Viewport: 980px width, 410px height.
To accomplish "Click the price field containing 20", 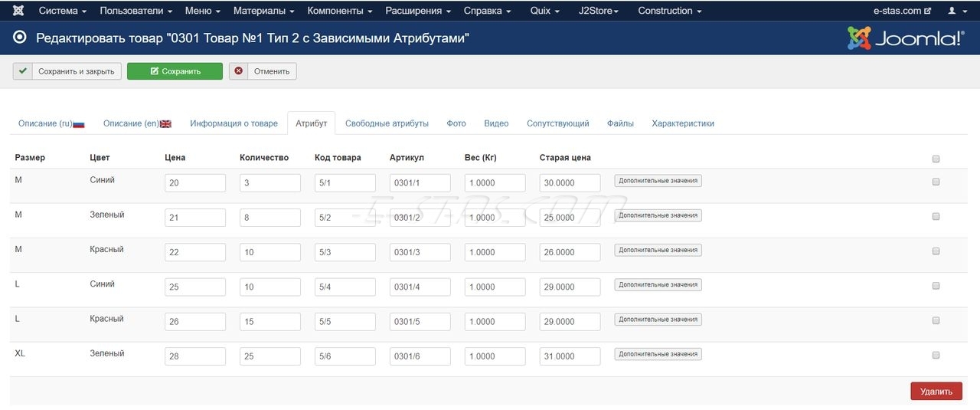I will [x=195, y=183].
